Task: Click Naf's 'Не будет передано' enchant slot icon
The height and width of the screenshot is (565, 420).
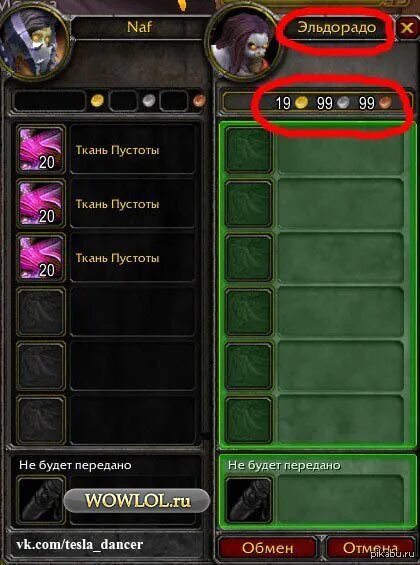Action: click(x=41, y=501)
